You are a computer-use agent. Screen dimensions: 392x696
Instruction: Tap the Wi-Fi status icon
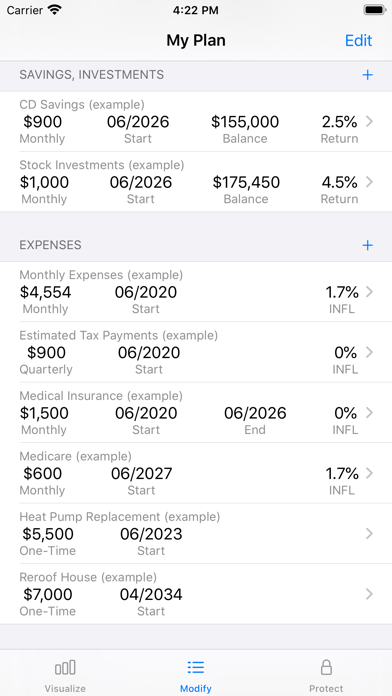[x=55, y=10]
